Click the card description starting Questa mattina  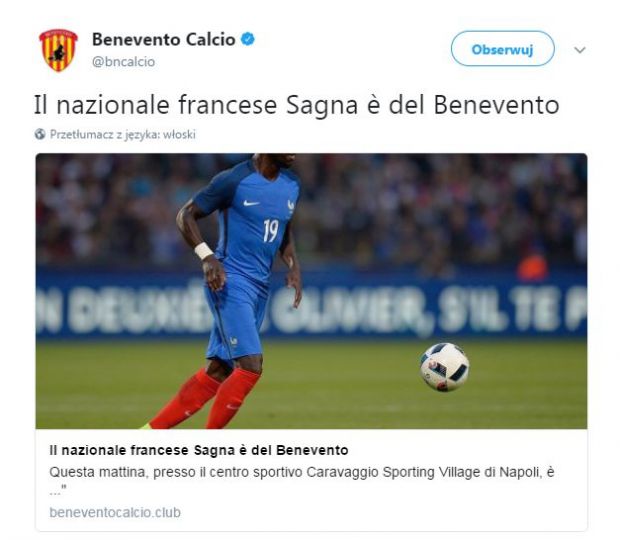pyautogui.click(x=302, y=479)
